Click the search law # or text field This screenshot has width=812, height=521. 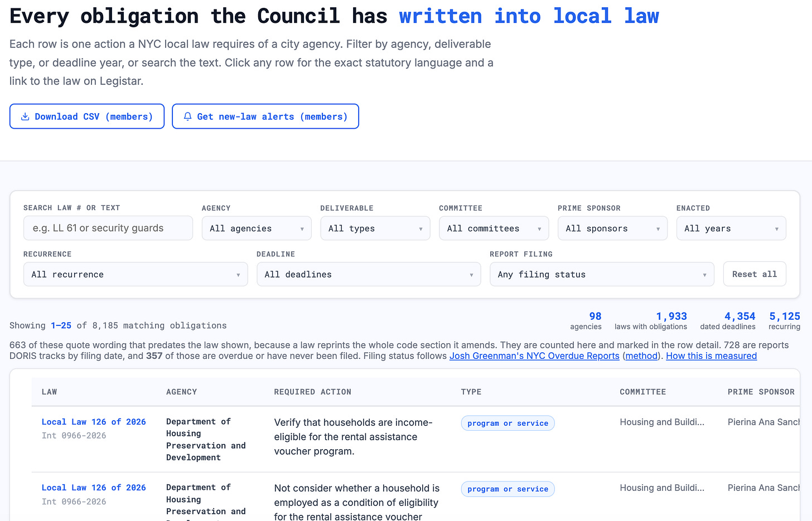108,228
